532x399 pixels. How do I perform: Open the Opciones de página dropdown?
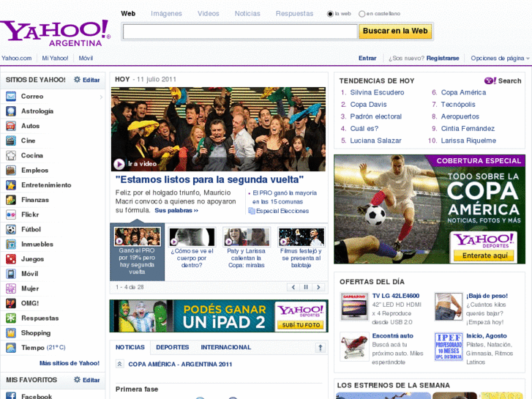pyautogui.click(x=500, y=59)
